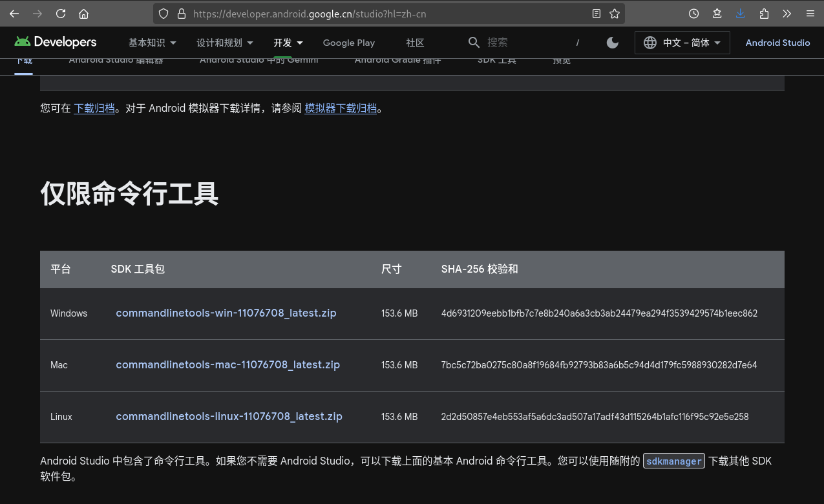Expand the 基本知识 dropdown menu
Screen dimensions: 824x504
tap(153, 43)
